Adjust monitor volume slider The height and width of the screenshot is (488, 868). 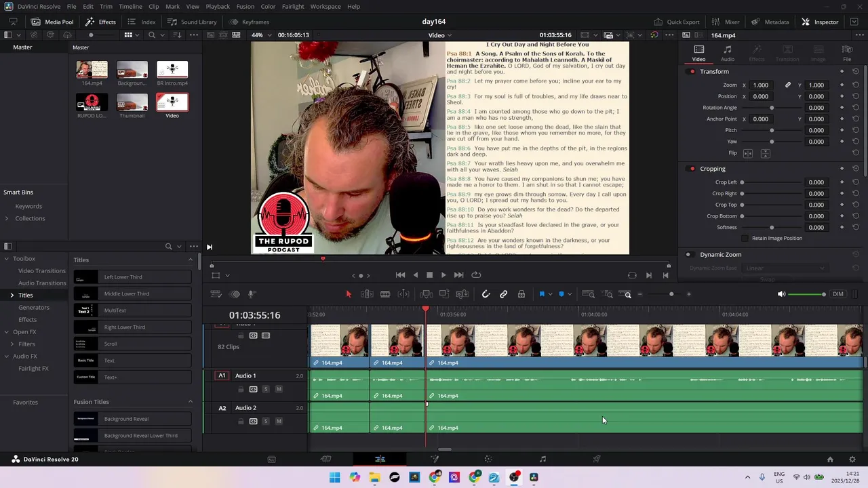[x=807, y=294]
